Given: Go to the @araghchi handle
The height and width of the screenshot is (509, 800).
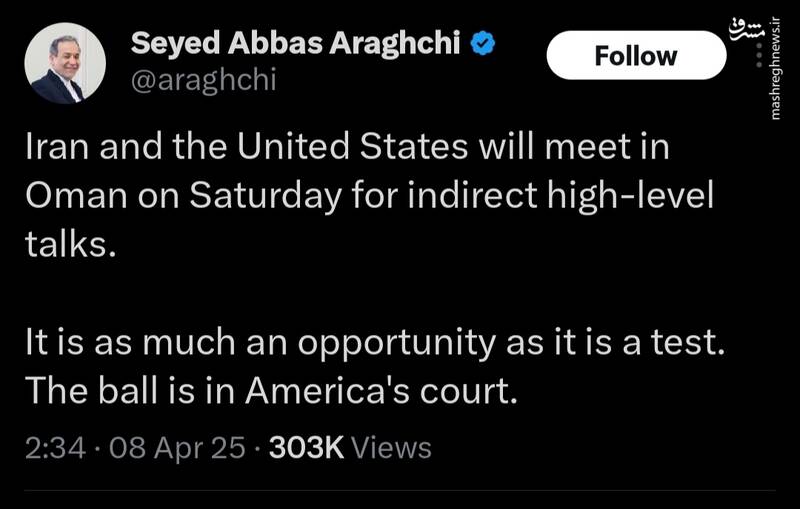Looking at the screenshot, I should [x=203, y=81].
